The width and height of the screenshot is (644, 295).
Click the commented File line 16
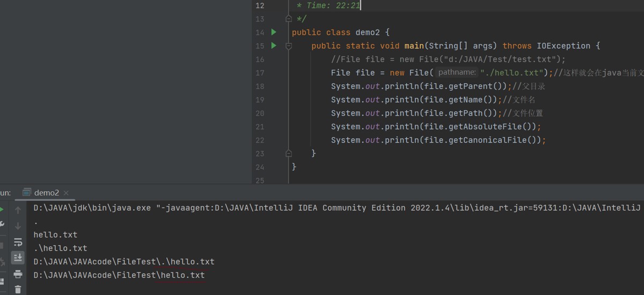[449, 59]
